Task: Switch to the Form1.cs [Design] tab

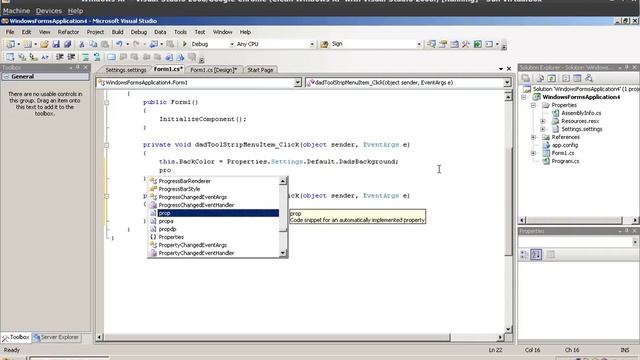Action: click(x=213, y=70)
